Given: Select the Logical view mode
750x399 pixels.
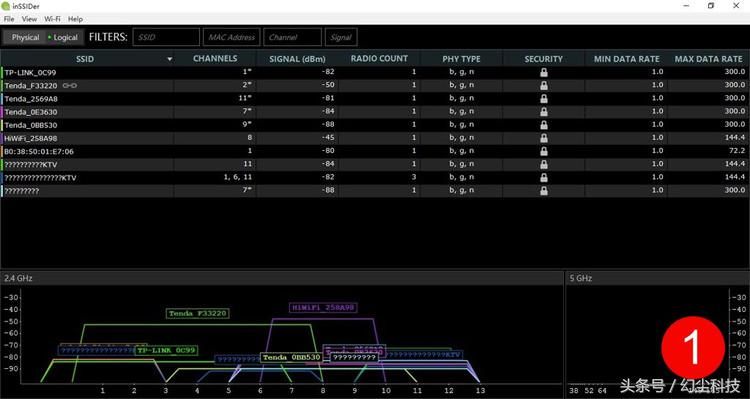Looking at the screenshot, I should (x=64, y=37).
